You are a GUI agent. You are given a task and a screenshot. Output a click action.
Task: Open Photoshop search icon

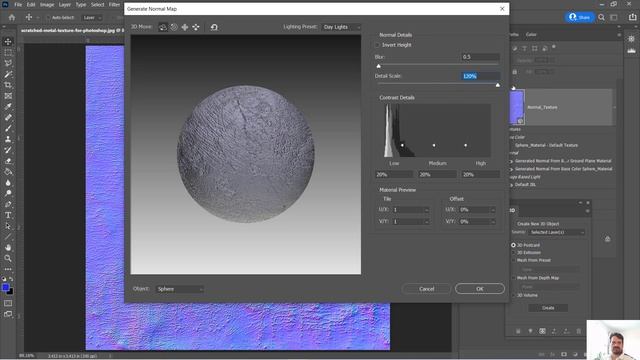tap(601, 17)
